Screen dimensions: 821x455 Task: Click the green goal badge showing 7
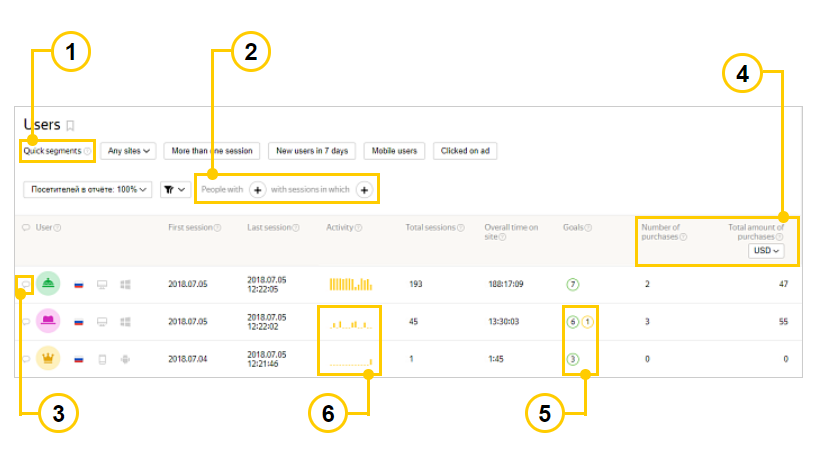(x=573, y=285)
